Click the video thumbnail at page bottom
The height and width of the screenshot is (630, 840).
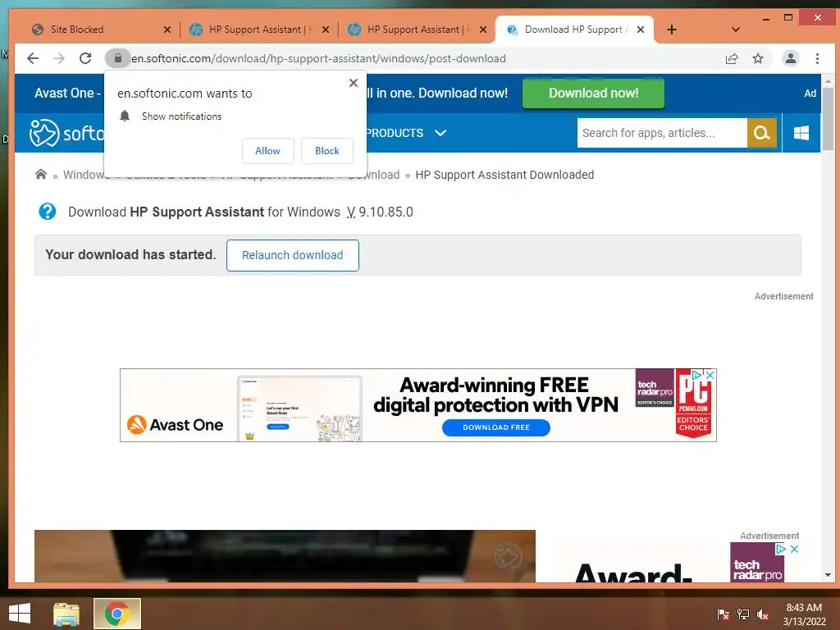pos(285,556)
